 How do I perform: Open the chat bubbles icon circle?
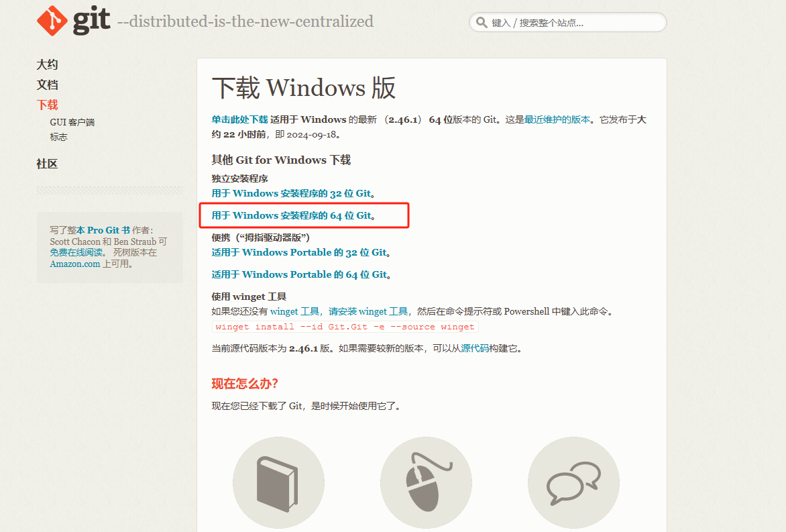[573, 482]
